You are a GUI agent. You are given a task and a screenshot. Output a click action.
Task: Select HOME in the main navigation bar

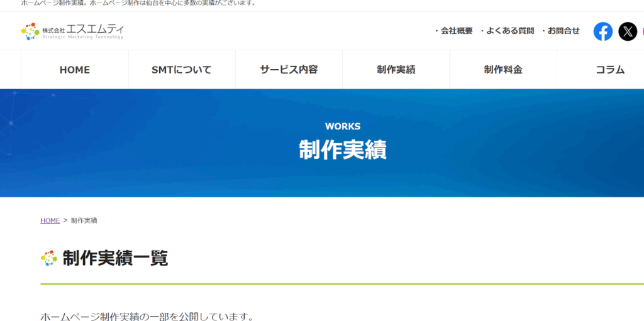coord(75,70)
